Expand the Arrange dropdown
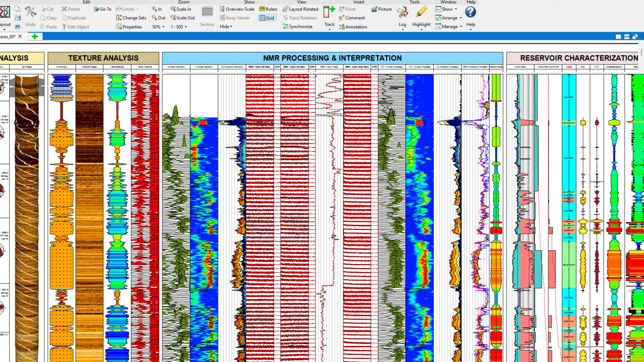 coord(449,18)
